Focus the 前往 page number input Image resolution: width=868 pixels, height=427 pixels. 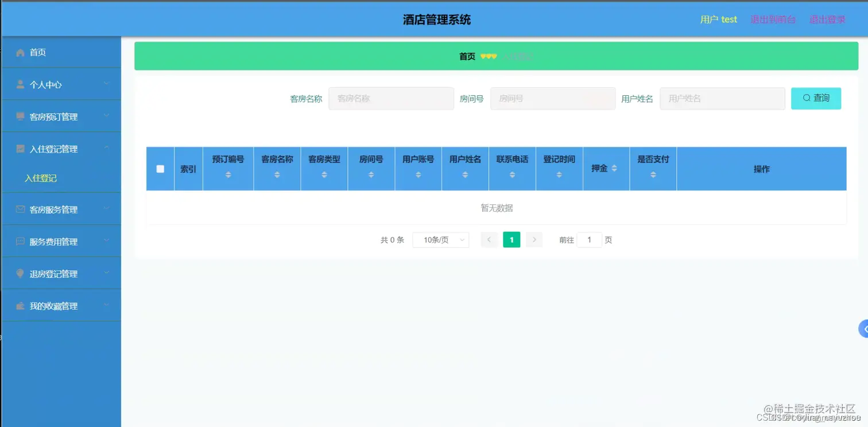[589, 240]
